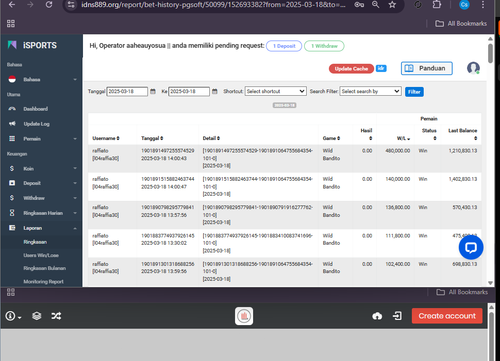Open the apps grid icon in bookmarks bar
The height and width of the screenshot is (361, 500).
click(x=11, y=24)
